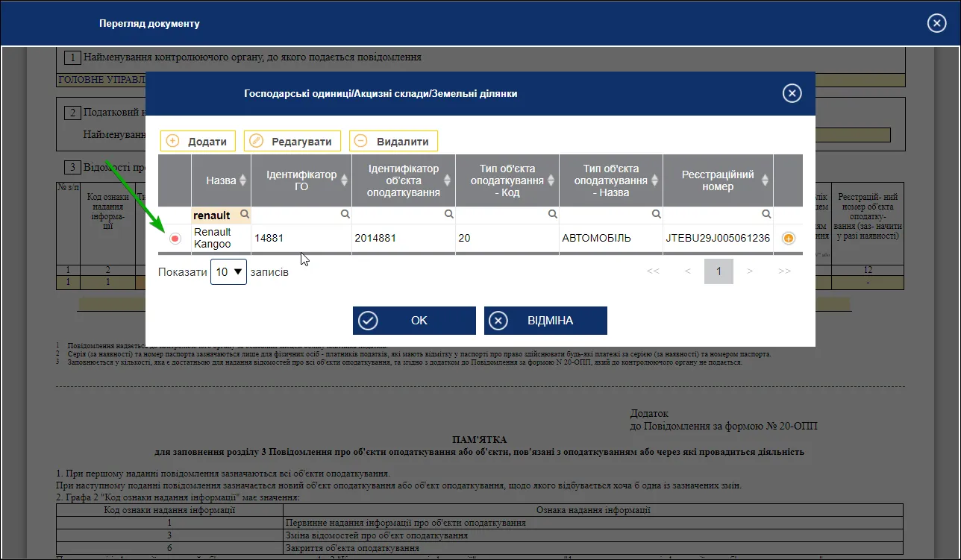The height and width of the screenshot is (560, 961).
Task: Sort by Ідентифікатор ГО column header
Action: (301, 180)
